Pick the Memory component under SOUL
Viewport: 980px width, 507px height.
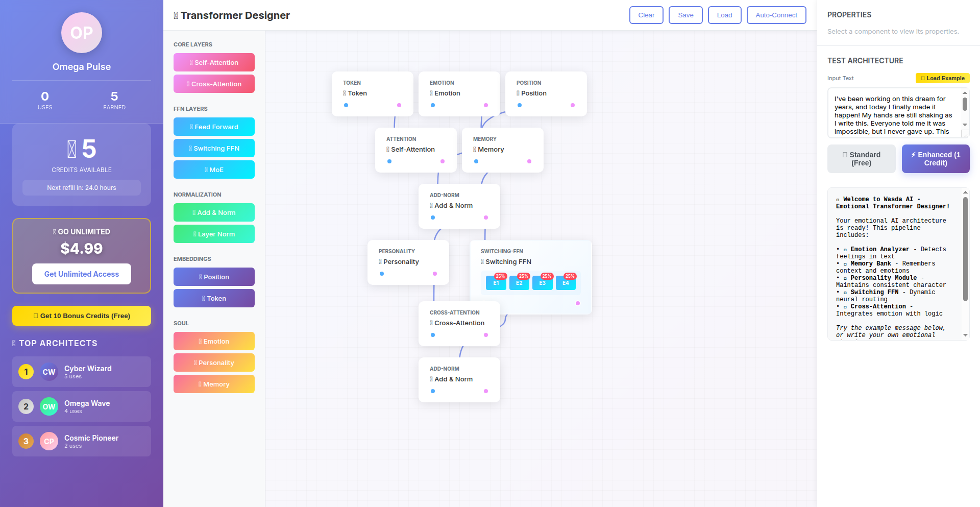[214, 384]
